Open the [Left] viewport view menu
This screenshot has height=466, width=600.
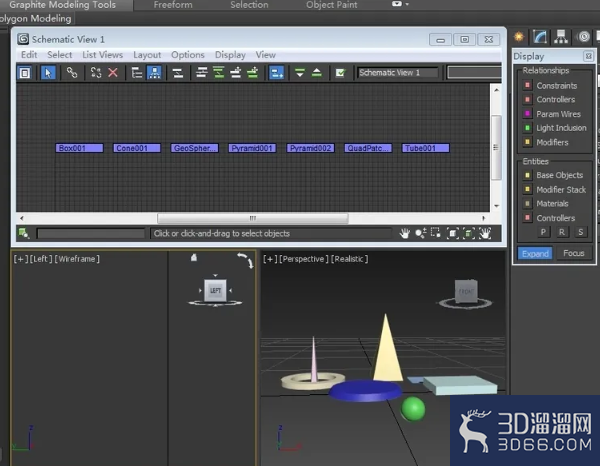click(x=41, y=259)
